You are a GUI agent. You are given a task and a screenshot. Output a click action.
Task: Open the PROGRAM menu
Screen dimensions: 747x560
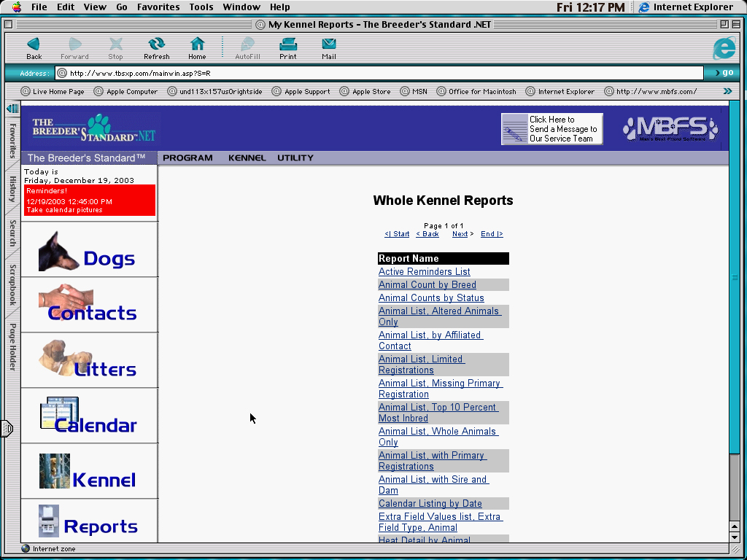187,158
